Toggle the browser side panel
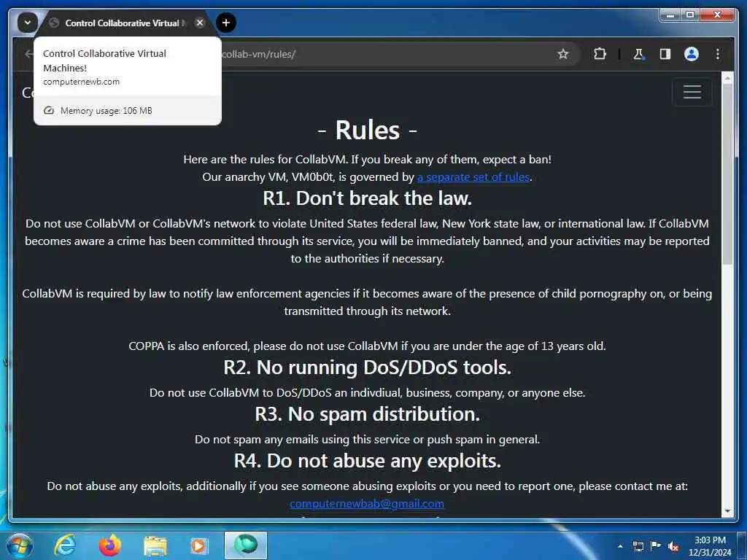Image resolution: width=747 pixels, height=560 pixels. pos(665,54)
